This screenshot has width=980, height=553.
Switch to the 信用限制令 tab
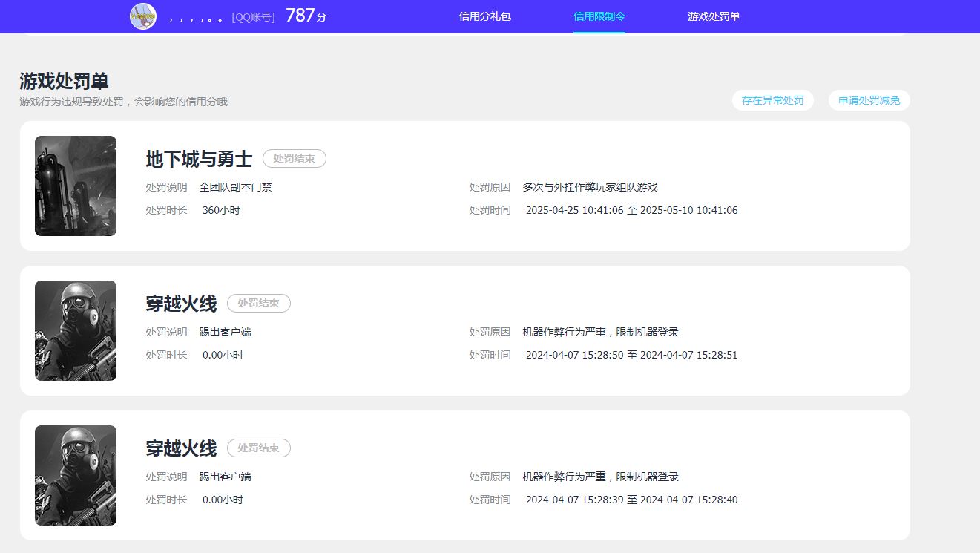[599, 16]
